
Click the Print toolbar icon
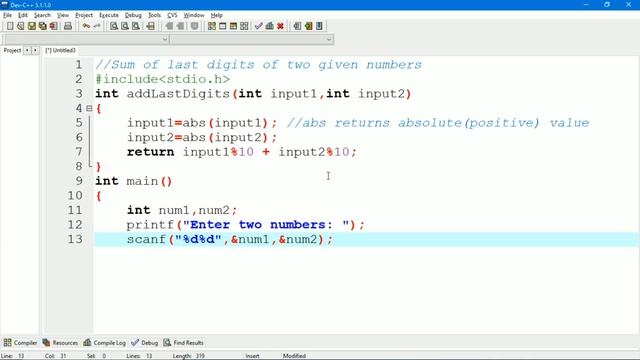click(x=68, y=26)
